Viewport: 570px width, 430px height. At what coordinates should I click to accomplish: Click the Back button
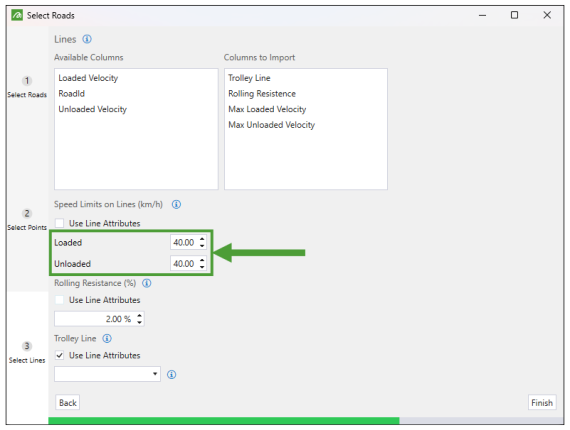68,402
